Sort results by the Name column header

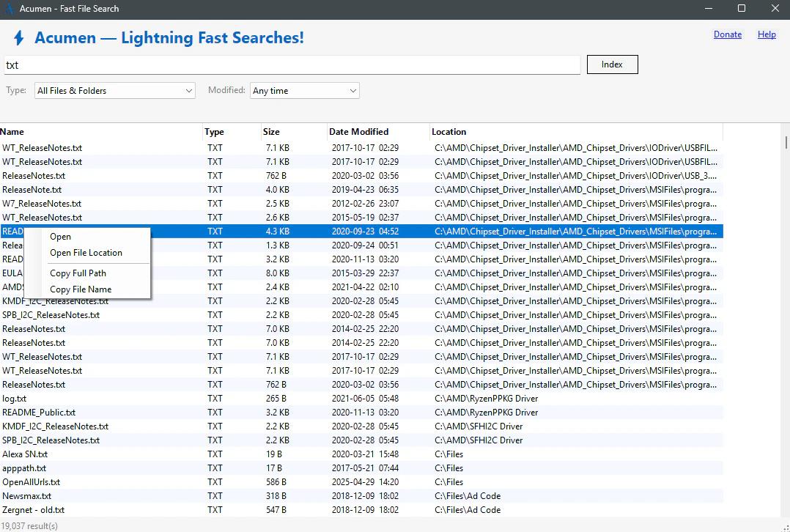(101, 132)
